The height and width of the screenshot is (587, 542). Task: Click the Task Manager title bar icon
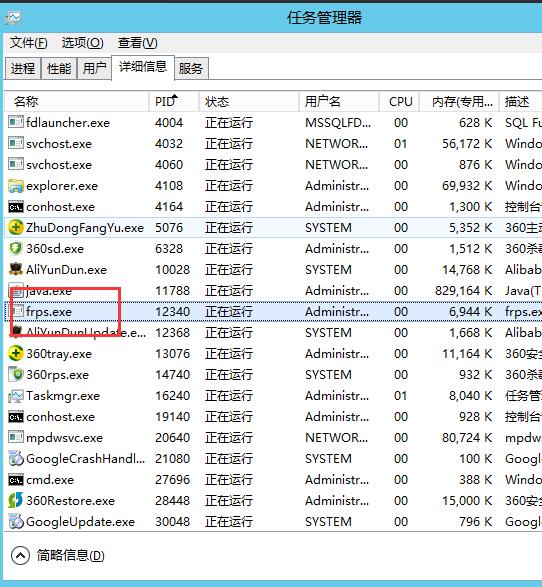(x=13, y=18)
